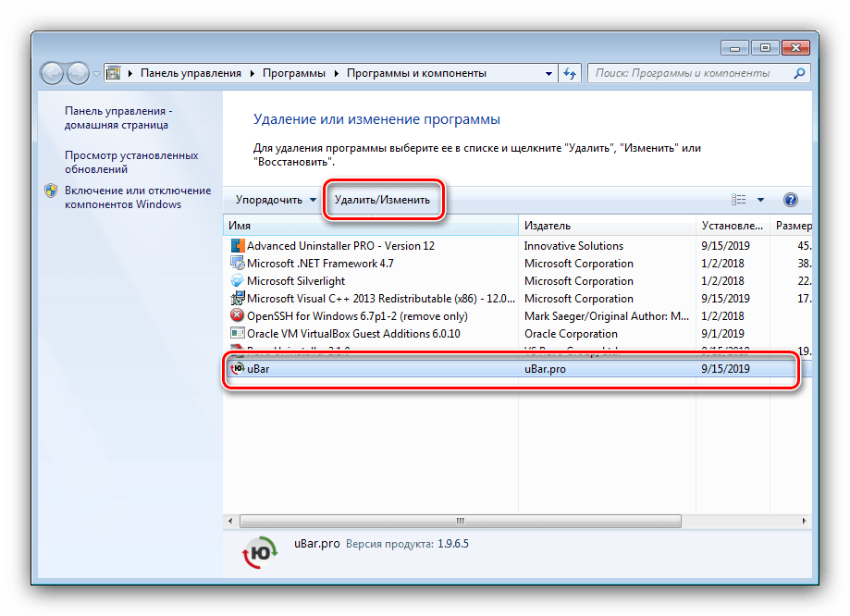Screen dimensions: 850x616
Task: Click the OpenSSH for Windows red icon
Action: (237, 316)
